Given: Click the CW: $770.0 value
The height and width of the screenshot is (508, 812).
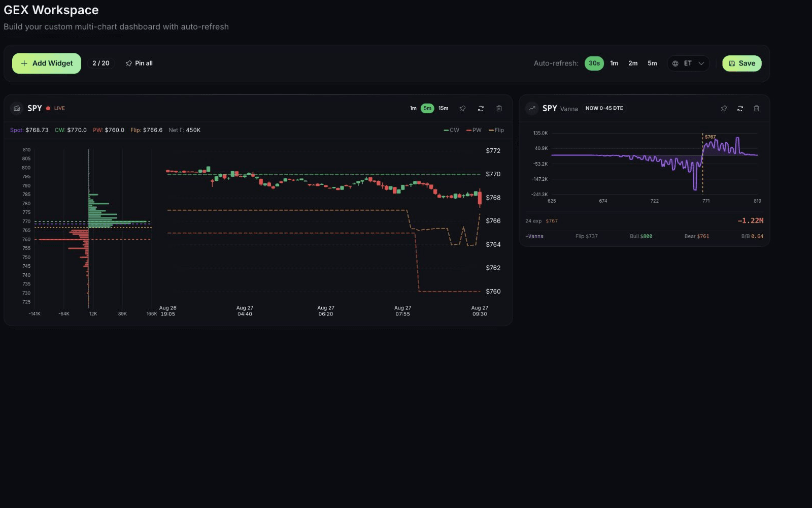Looking at the screenshot, I should point(71,130).
